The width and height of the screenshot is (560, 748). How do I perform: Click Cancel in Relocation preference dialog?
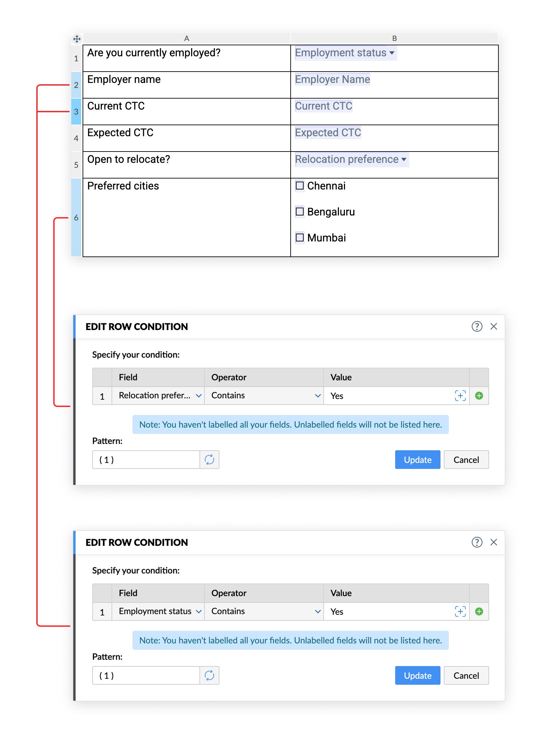(466, 460)
